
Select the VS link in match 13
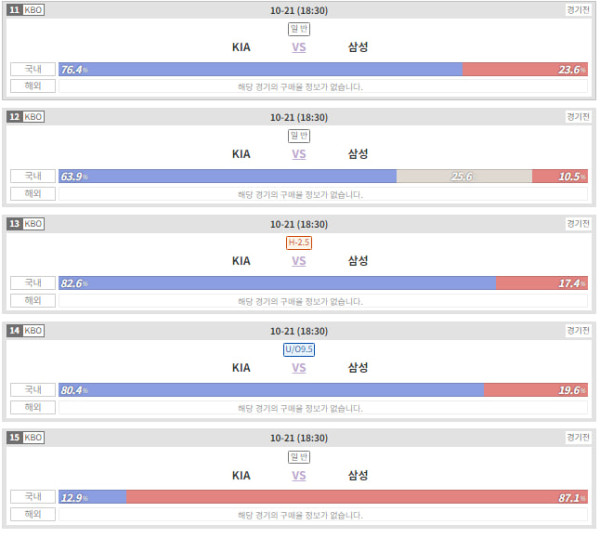tap(299, 261)
